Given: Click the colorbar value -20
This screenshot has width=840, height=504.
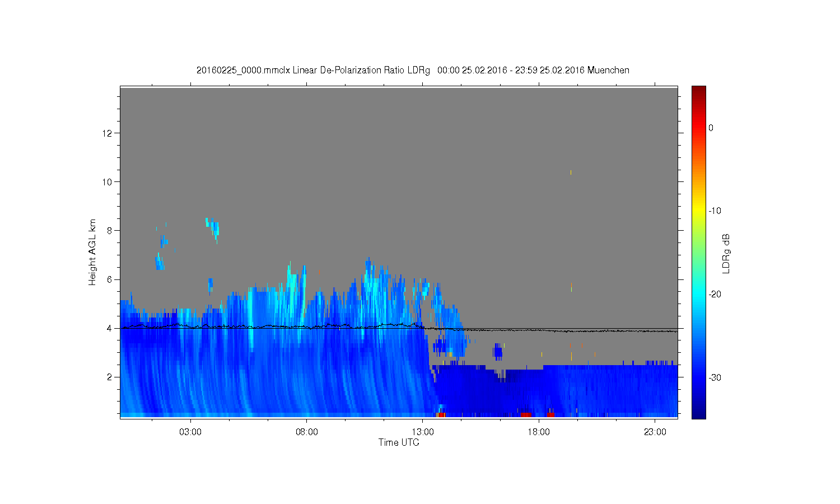Looking at the screenshot, I should pyautogui.click(x=715, y=295).
